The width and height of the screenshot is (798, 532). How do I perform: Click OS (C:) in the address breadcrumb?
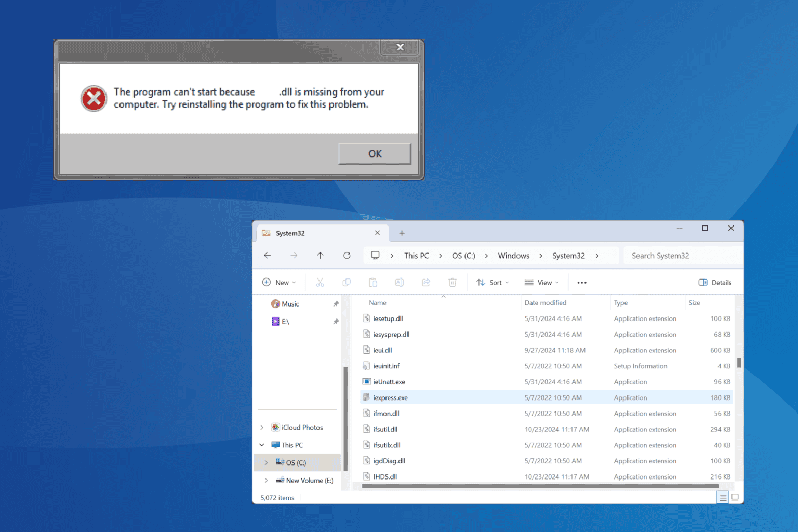point(463,256)
